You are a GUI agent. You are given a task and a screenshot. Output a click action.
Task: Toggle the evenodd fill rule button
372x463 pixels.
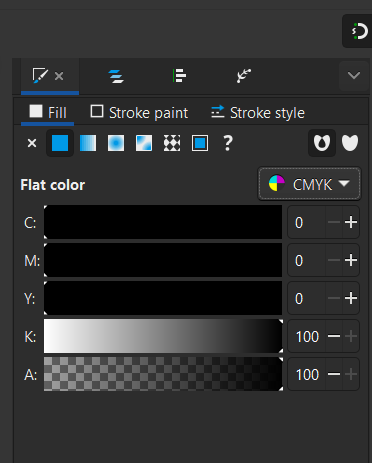[x=322, y=143]
